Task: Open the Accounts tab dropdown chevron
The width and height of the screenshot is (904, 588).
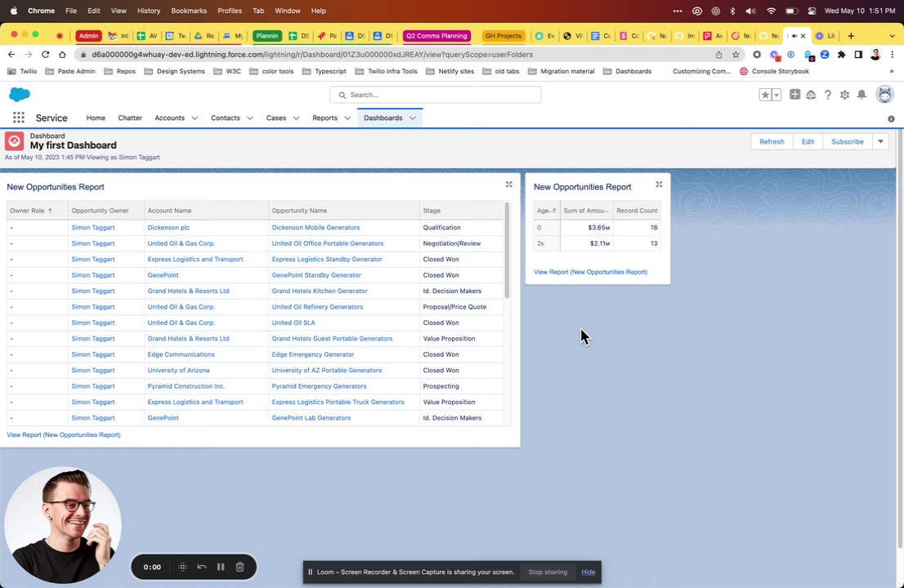Action: point(195,118)
